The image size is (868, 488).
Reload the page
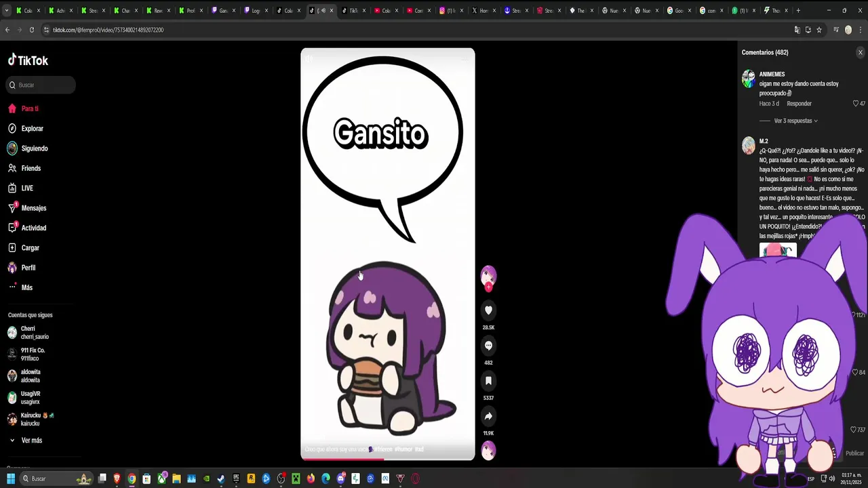click(x=32, y=30)
